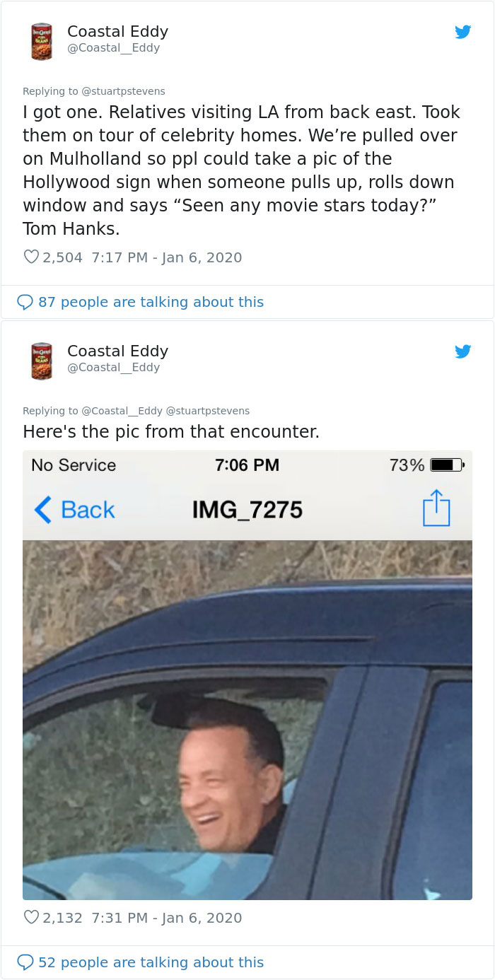The image size is (495, 980).
Task: Open Coastal Eddy's profile avatar on first tweet
Action: click(42, 41)
